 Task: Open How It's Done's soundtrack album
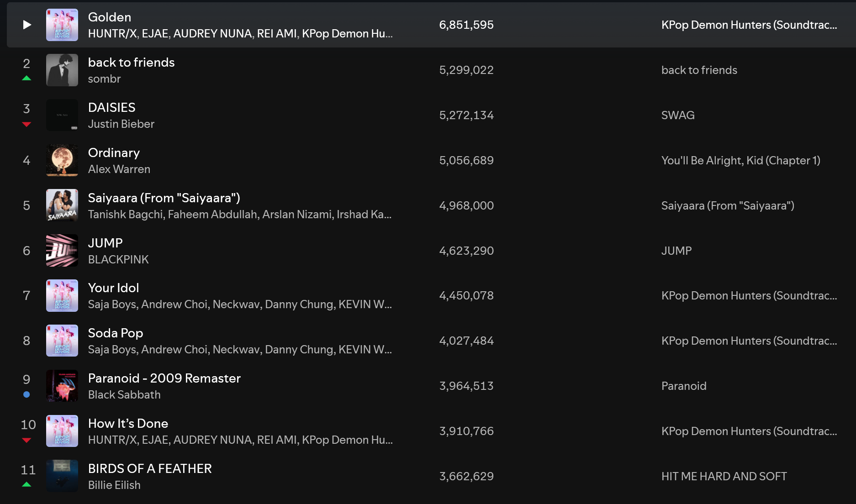[x=749, y=431]
